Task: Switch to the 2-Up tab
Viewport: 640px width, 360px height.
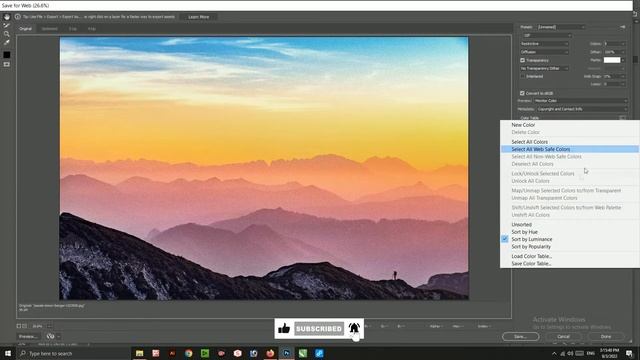Action: [x=73, y=29]
